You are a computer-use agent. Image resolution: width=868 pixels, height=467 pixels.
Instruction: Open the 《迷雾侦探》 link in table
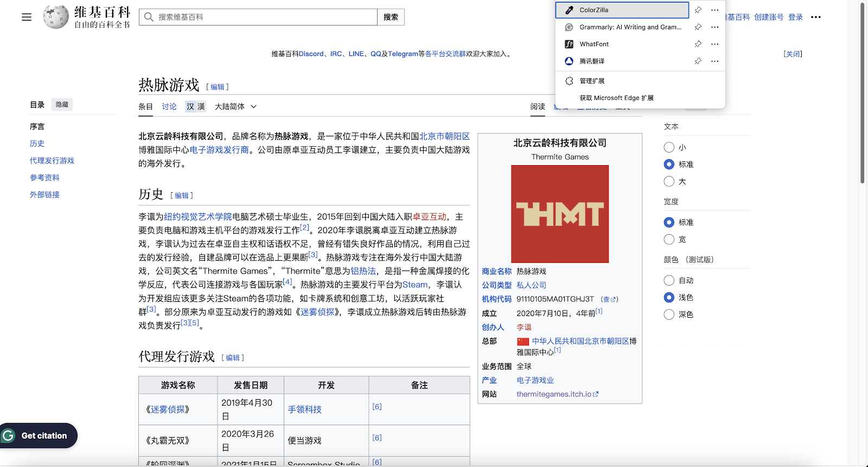coord(168,409)
